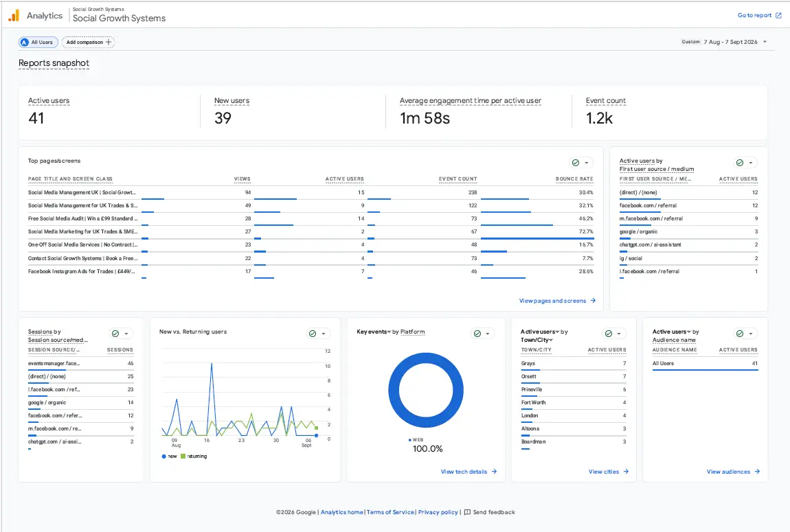Image resolution: width=790 pixels, height=532 pixels.
Task: Open the Privacy policy footer link
Action: pyautogui.click(x=438, y=512)
